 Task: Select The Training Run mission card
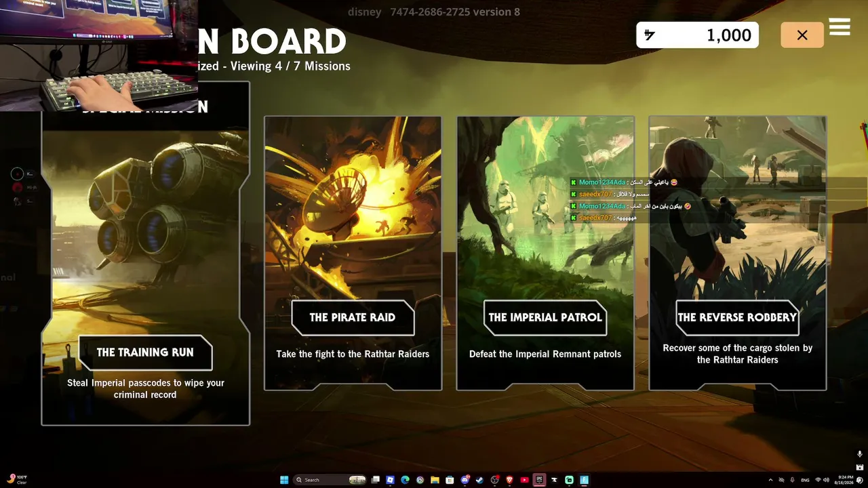[x=146, y=253]
